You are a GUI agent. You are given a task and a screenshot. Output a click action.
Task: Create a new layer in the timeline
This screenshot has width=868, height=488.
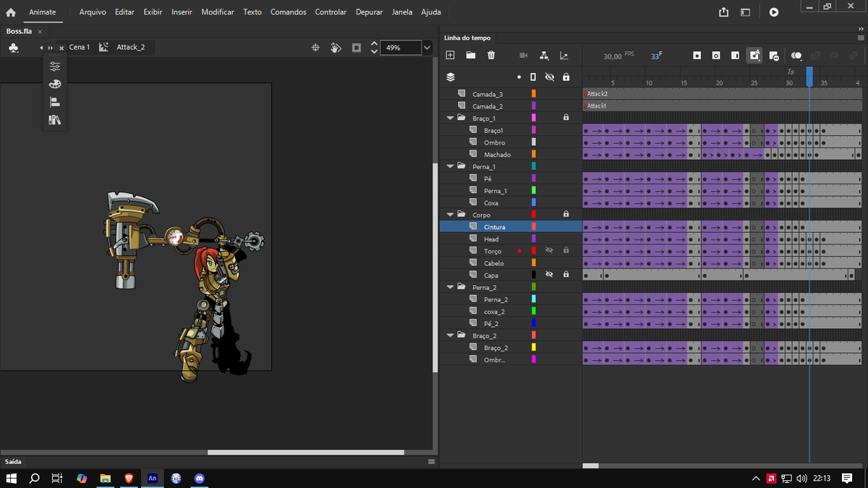pos(450,55)
